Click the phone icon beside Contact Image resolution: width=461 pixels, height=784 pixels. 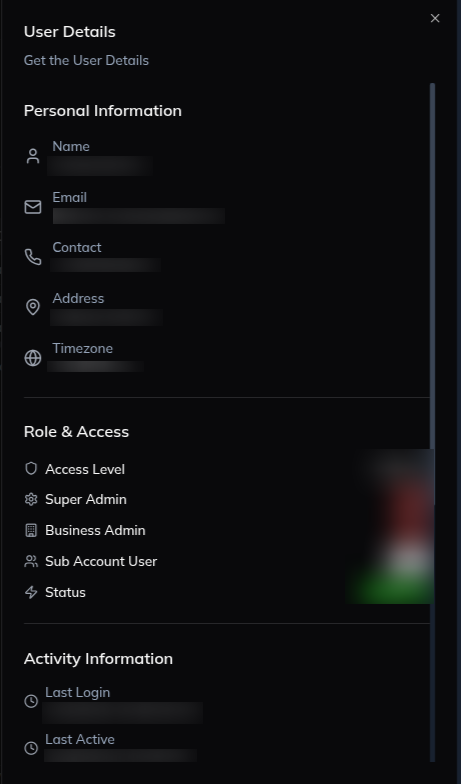tap(33, 257)
